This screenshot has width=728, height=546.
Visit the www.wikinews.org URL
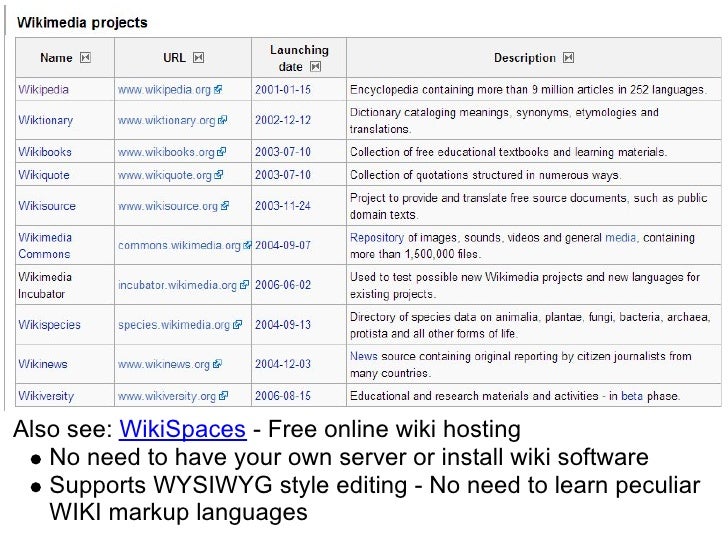[x=164, y=364]
